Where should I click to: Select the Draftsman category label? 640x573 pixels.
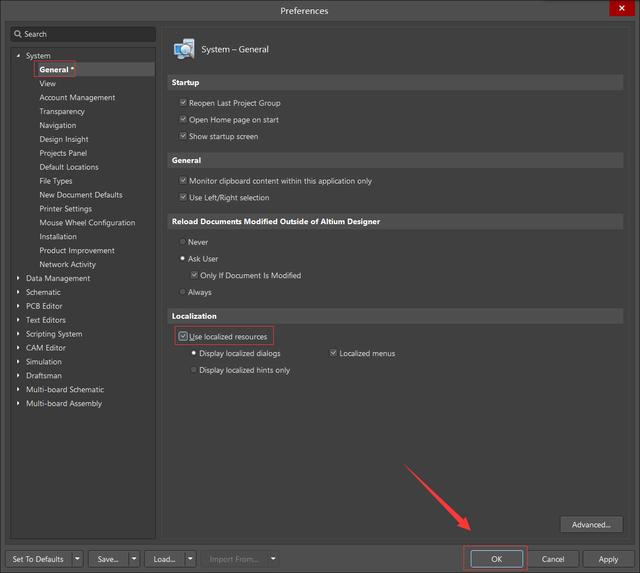tap(44, 375)
